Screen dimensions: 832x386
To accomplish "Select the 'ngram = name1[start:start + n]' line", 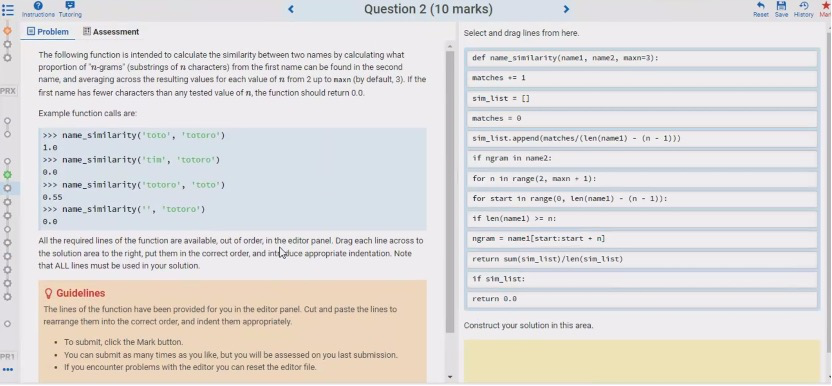I will click(642, 239).
